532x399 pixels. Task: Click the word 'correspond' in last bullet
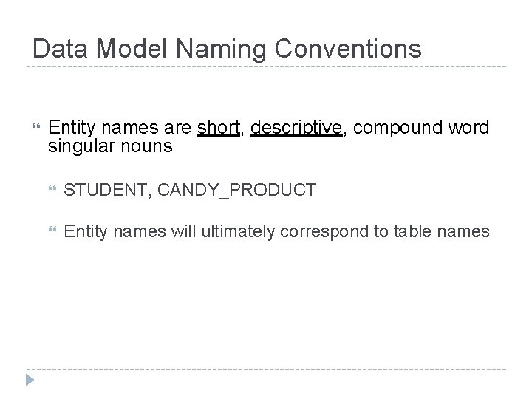(324, 232)
